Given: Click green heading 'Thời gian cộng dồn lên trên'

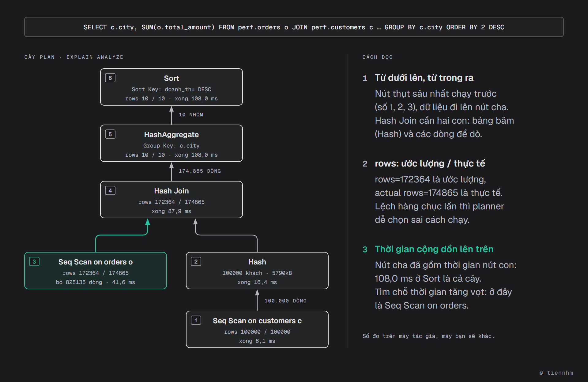Looking at the screenshot, I should [x=434, y=249].
